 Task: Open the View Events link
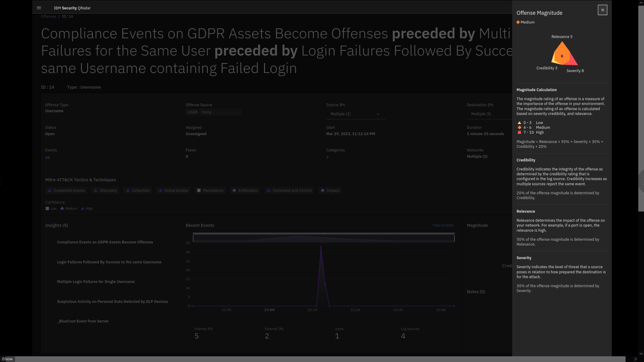(x=443, y=225)
